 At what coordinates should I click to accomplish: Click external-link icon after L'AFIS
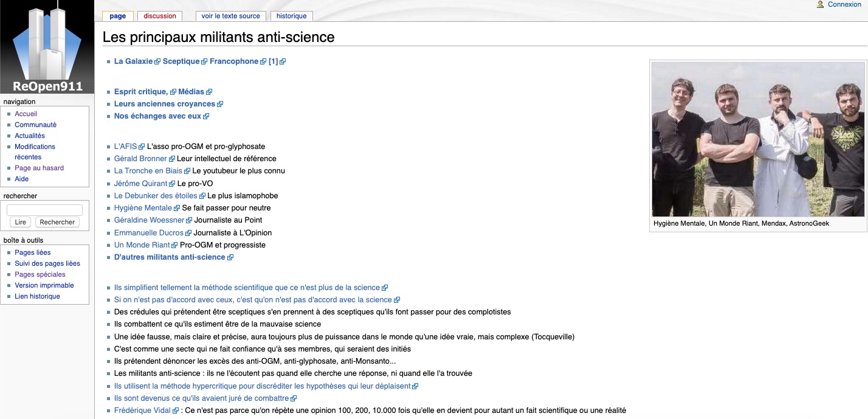coord(142,147)
